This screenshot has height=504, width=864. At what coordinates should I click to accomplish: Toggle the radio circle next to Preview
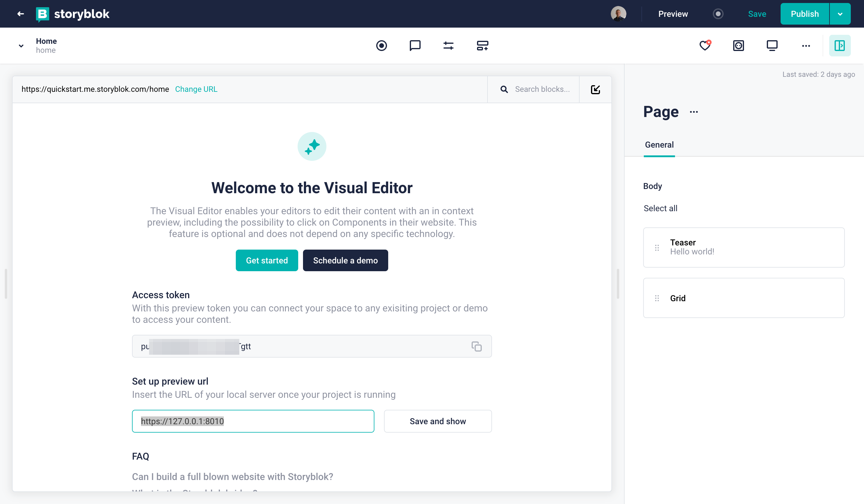pos(718,14)
